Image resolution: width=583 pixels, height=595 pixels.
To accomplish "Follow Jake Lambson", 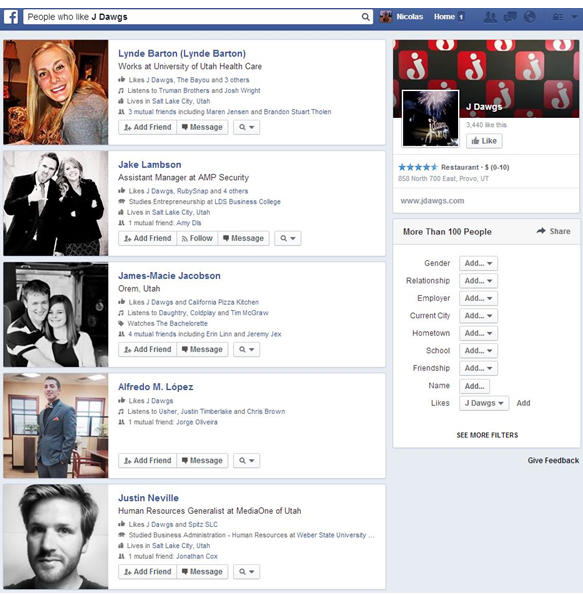I will coord(197,238).
